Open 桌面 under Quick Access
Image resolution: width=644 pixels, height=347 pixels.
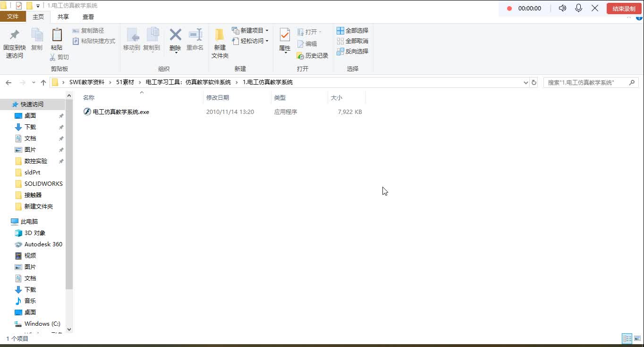click(30, 116)
